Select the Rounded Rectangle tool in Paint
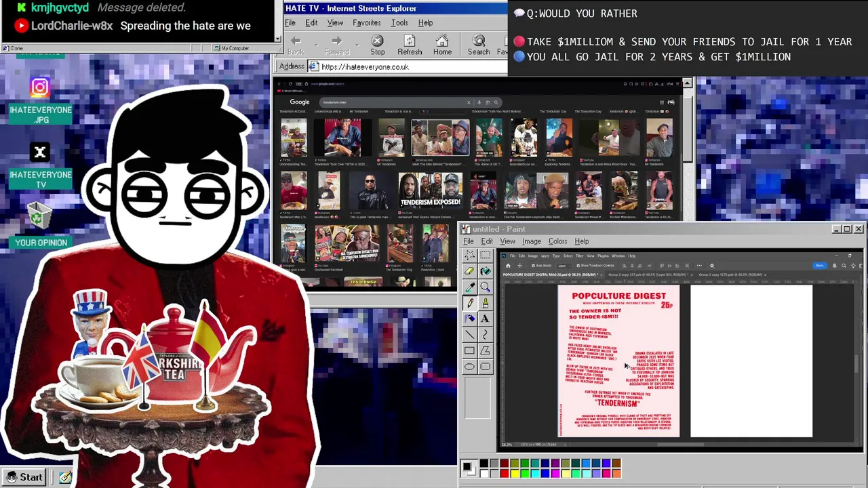Image resolution: width=868 pixels, height=488 pixels. pyautogui.click(x=485, y=367)
